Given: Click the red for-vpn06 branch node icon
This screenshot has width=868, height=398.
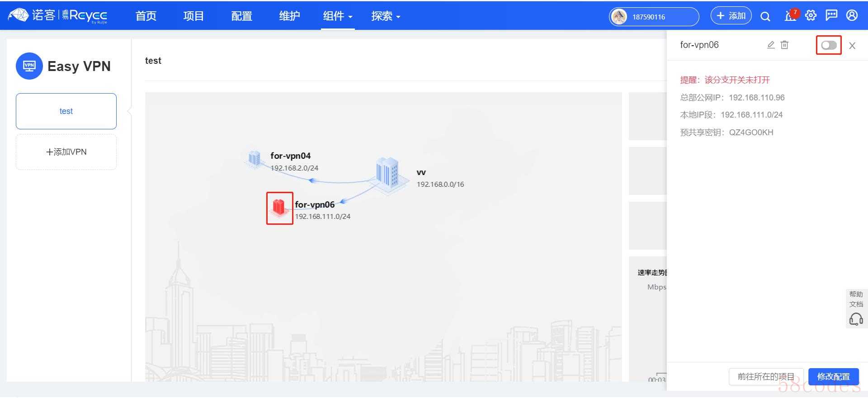Looking at the screenshot, I should (279, 208).
